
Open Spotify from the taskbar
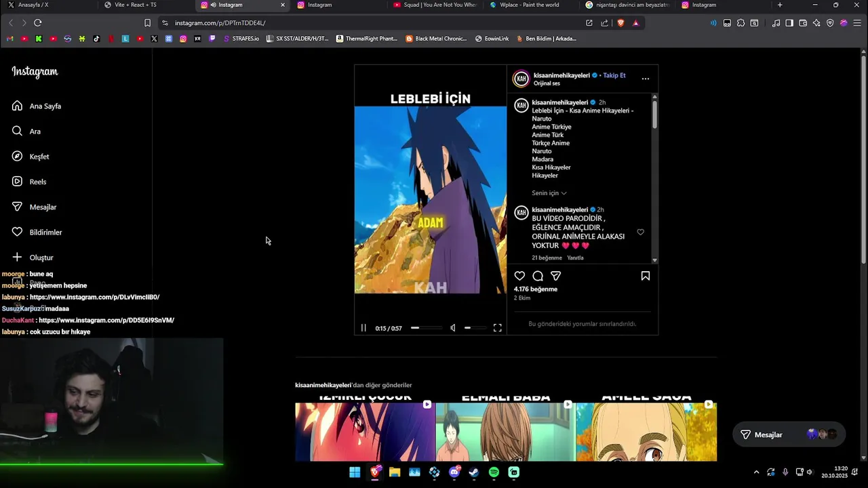tap(494, 472)
